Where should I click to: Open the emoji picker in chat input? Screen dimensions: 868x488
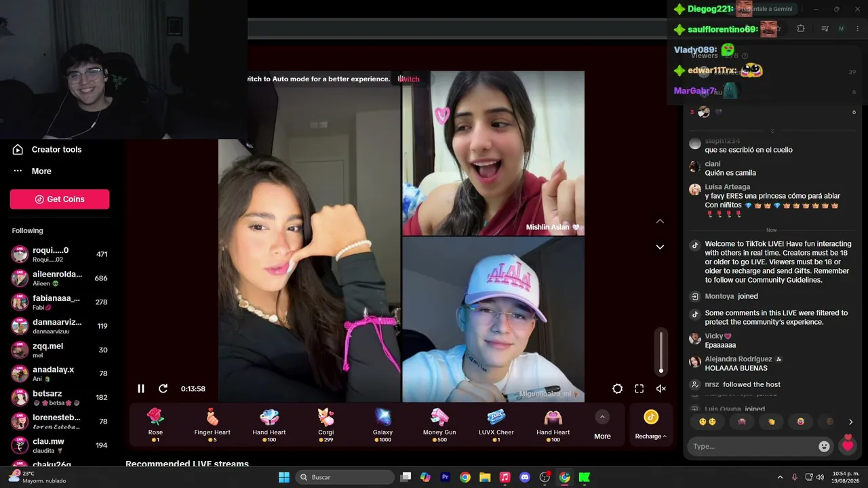pos(824,447)
